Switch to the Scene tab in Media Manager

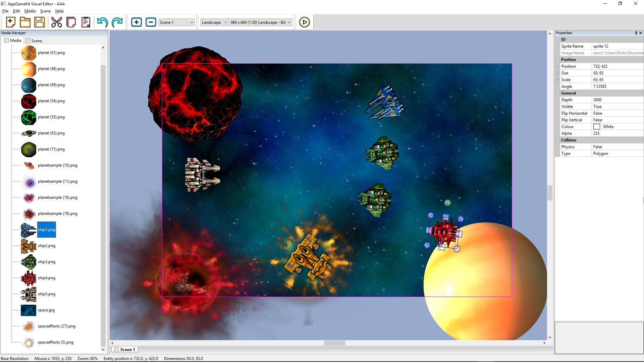pyautogui.click(x=34, y=41)
